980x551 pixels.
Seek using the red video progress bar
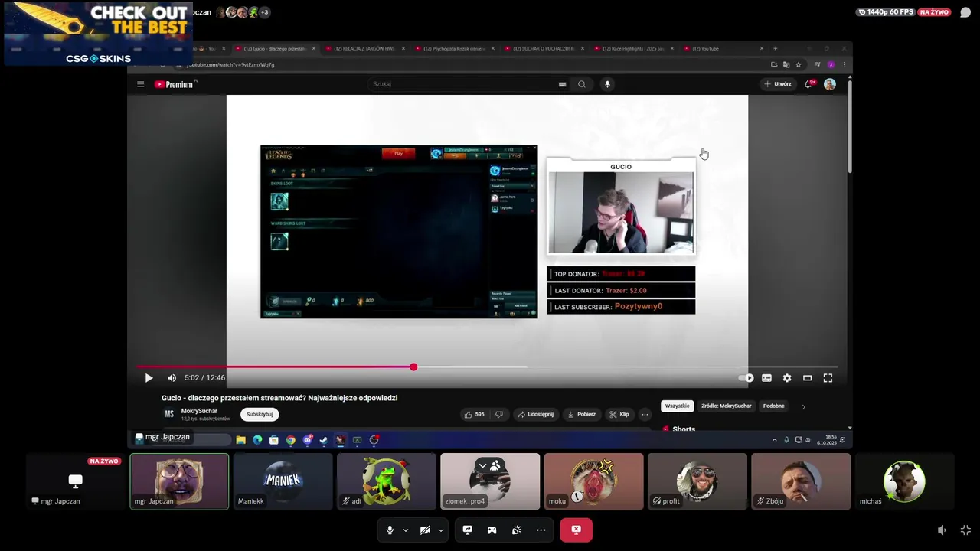(487, 367)
